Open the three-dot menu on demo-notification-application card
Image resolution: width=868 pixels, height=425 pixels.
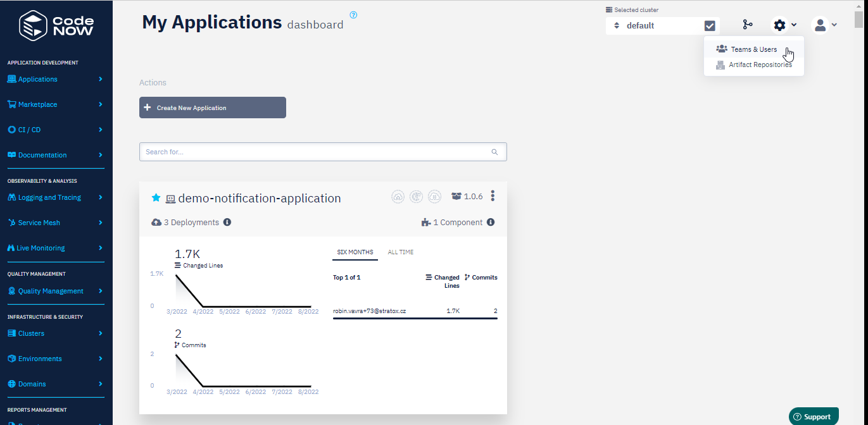point(493,196)
